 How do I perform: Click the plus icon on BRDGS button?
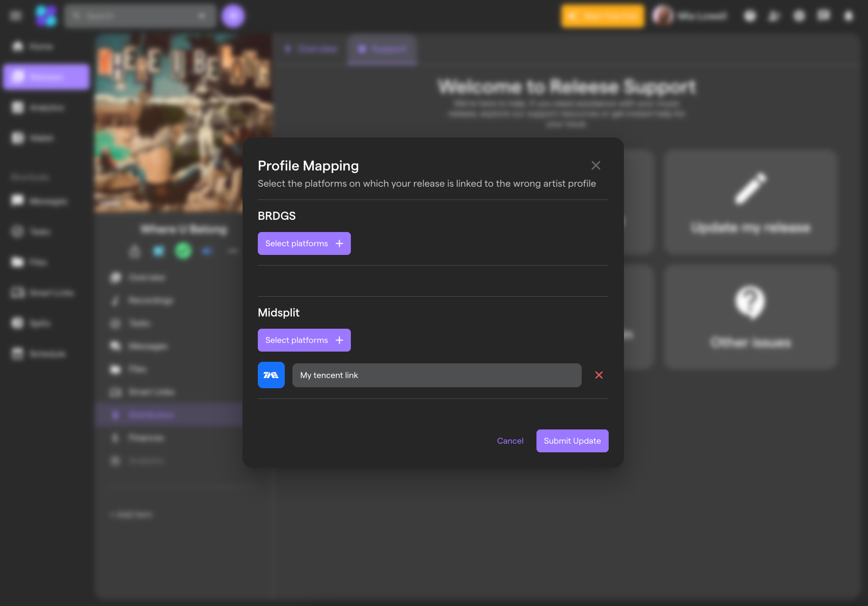340,244
